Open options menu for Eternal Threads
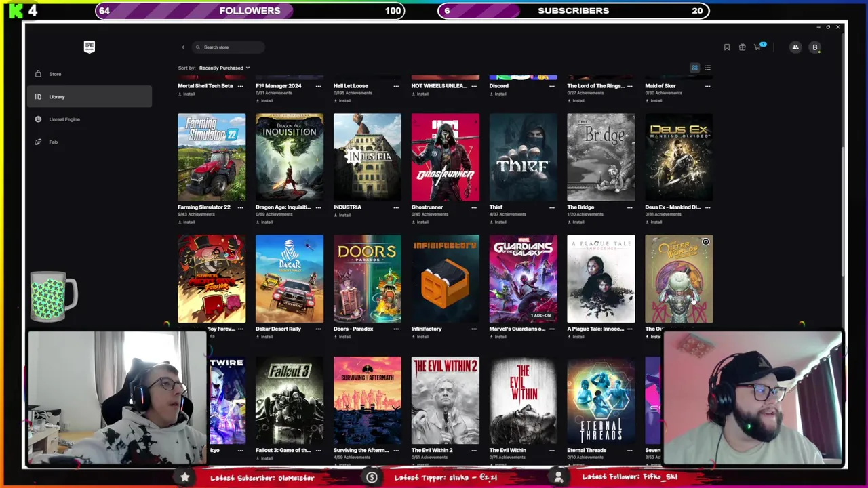 click(630, 450)
